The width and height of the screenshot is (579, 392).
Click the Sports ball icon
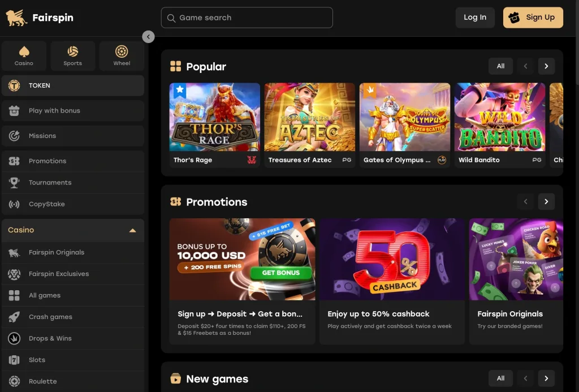[x=73, y=51]
